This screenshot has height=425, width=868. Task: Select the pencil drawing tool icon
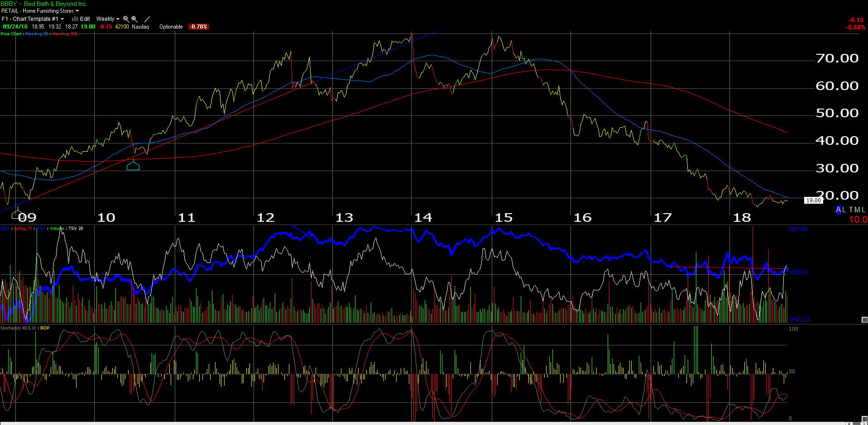[147, 19]
